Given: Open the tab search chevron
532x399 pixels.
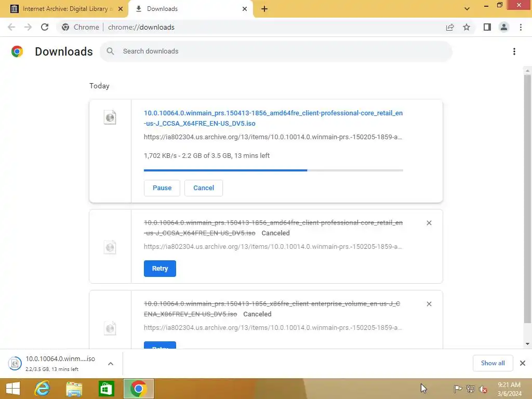Looking at the screenshot, I should (467, 9).
